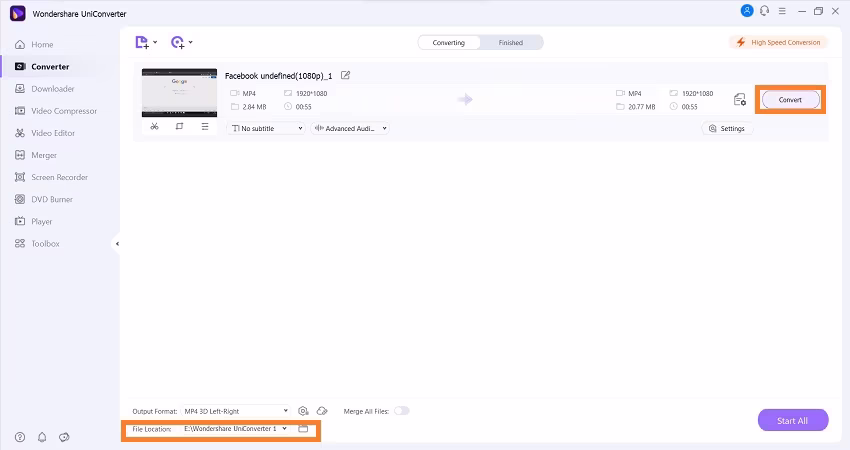Edit the file name with pencil icon
The height and width of the screenshot is (450, 850).
345,75
